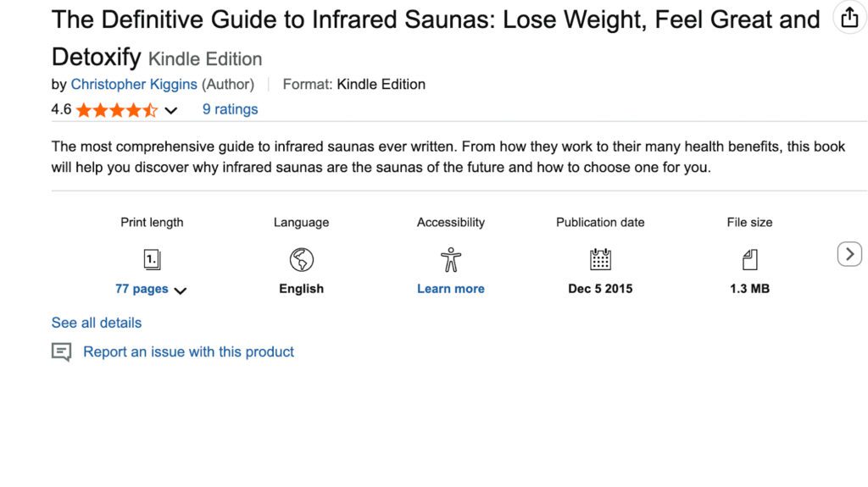Expand the star rating dropdown chevron
Viewport: 868px width, 487px height.
pyautogui.click(x=171, y=110)
